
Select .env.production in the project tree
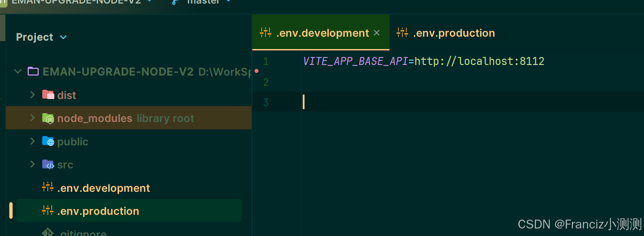(x=98, y=211)
